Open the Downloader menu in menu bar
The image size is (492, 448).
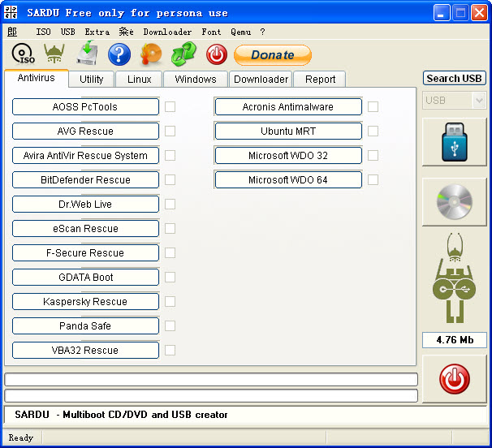point(167,32)
